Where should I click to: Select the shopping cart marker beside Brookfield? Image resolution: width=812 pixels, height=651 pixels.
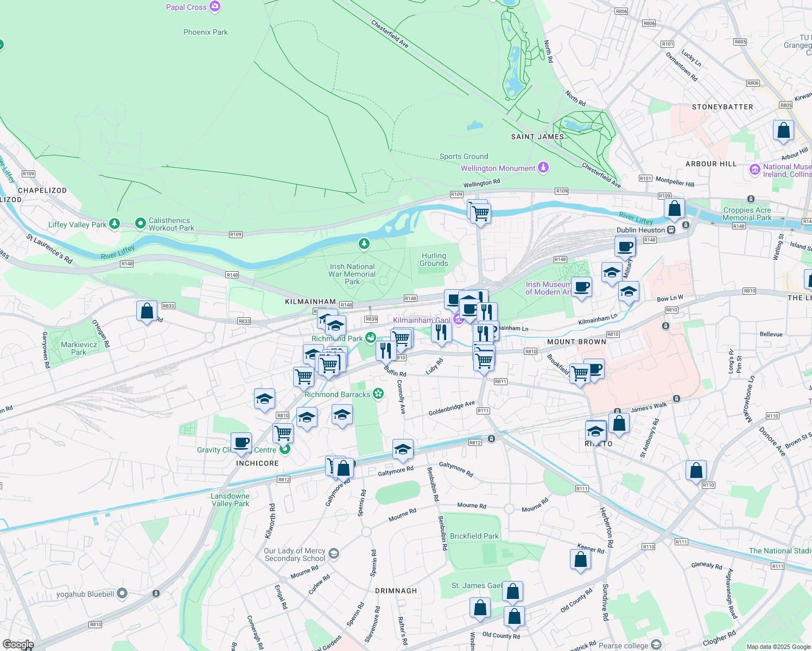pos(580,374)
